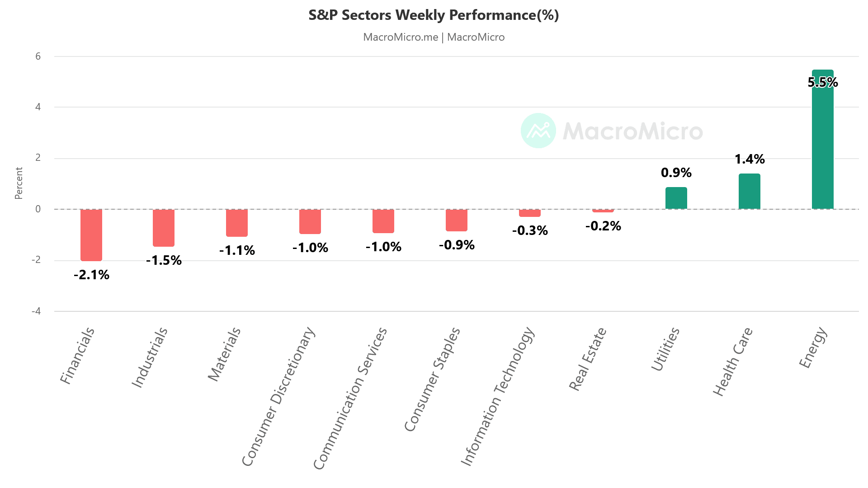The image size is (868, 488).
Task: Click the -2.1% Financials data label
Action: pyautogui.click(x=91, y=275)
